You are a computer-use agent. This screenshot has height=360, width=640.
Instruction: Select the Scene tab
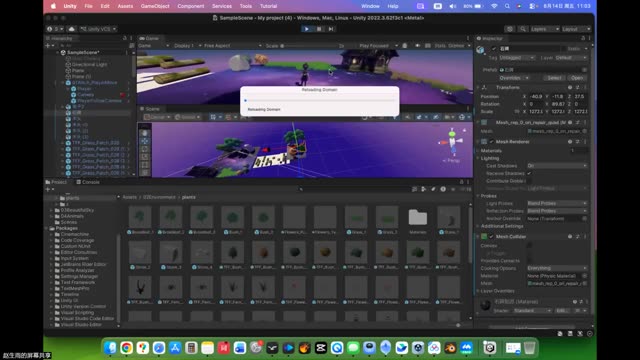(150, 109)
